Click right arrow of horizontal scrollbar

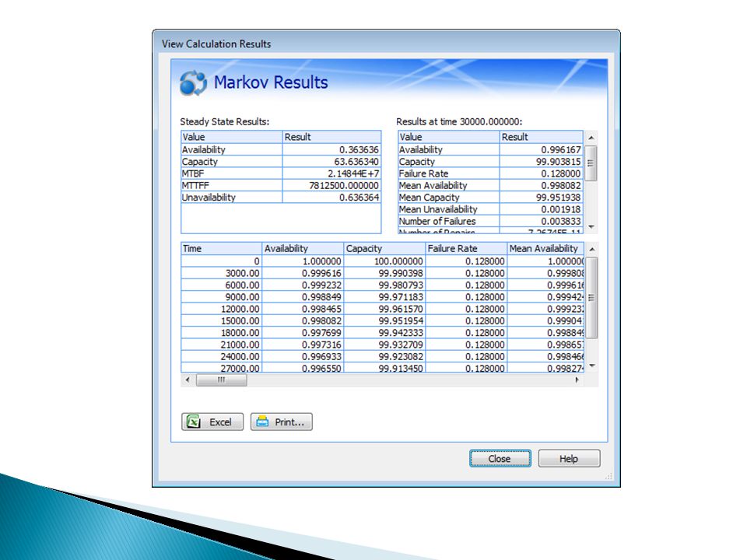(577, 380)
